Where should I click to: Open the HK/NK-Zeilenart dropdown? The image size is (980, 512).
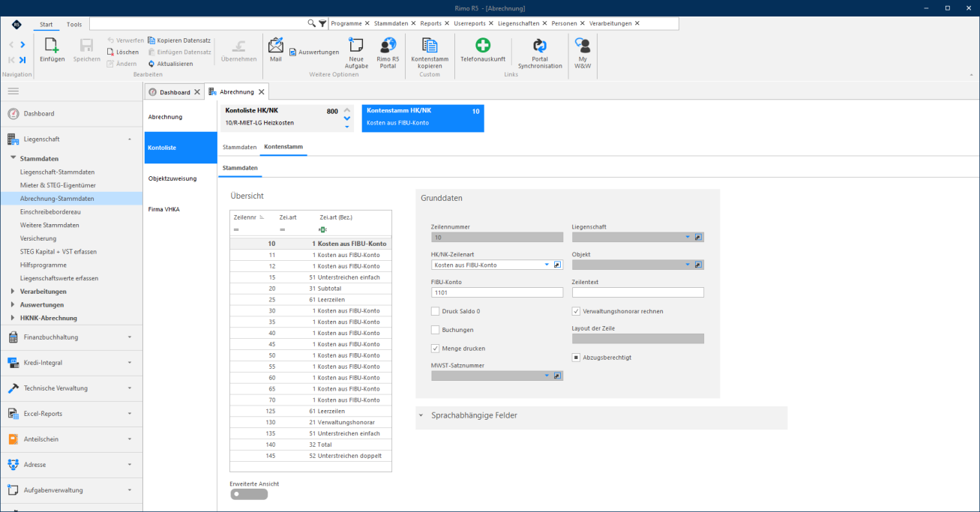pos(547,265)
